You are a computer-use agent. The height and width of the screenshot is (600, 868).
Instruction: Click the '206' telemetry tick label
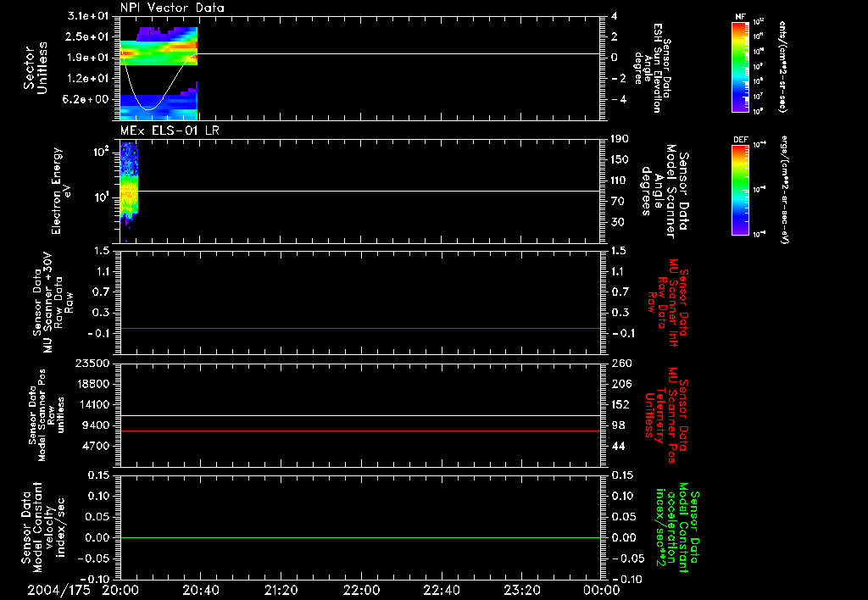[x=621, y=384]
